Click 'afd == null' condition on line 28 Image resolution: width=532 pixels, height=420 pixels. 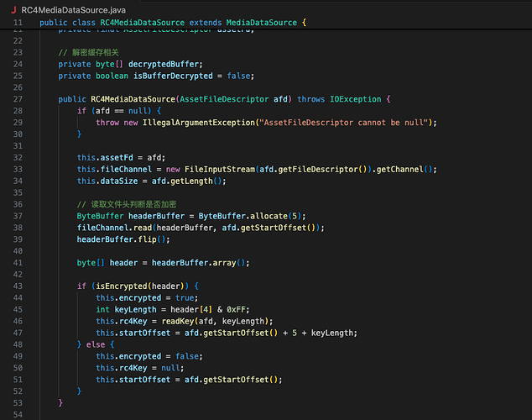point(121,111)
